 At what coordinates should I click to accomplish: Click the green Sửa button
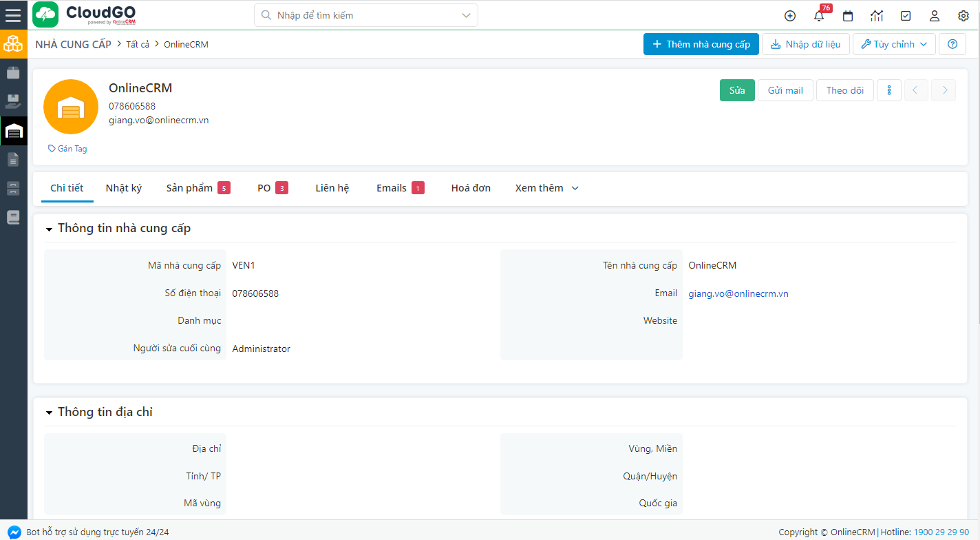[x=737, y=90]
